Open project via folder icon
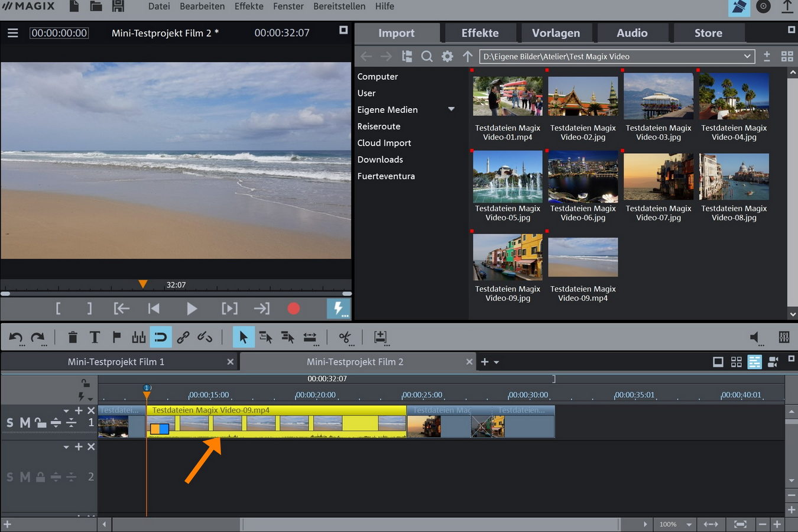The image size is (798, 532). click(96, 7)
